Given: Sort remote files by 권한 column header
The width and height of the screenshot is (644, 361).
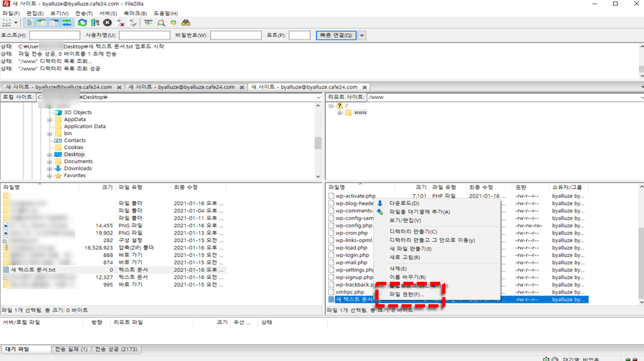Looking at the screenshot, I should pyautogui.click(x=530, y=187).
